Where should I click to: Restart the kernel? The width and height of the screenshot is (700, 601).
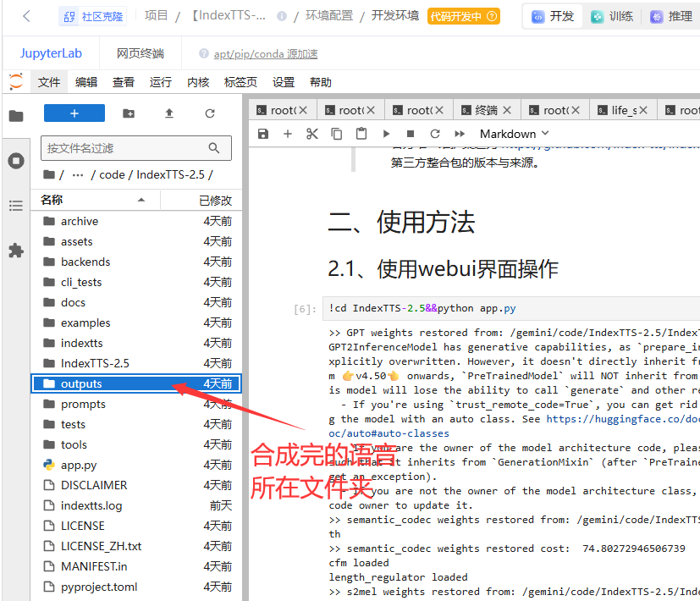point(435,134)
